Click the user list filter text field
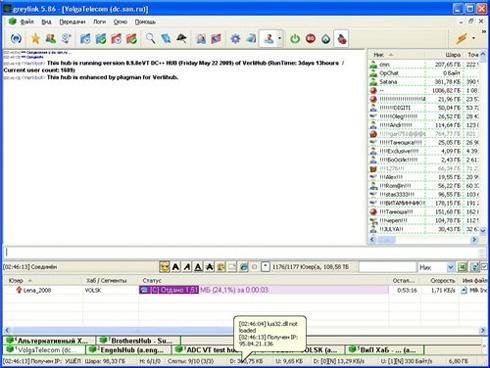The height and width of the screenshot is (368, 490). pos(388,267)
